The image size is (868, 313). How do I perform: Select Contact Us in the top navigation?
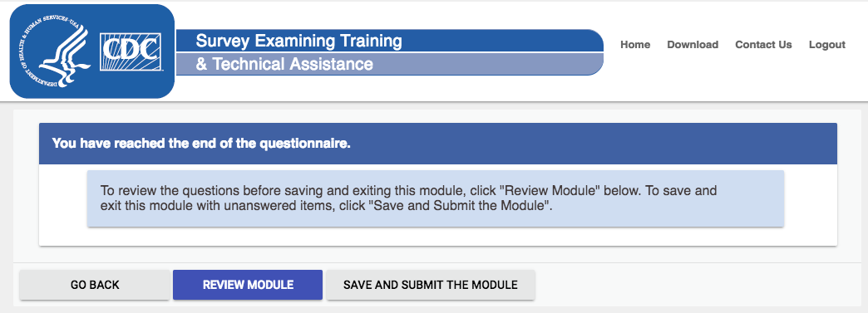click(x=763, y=45)
